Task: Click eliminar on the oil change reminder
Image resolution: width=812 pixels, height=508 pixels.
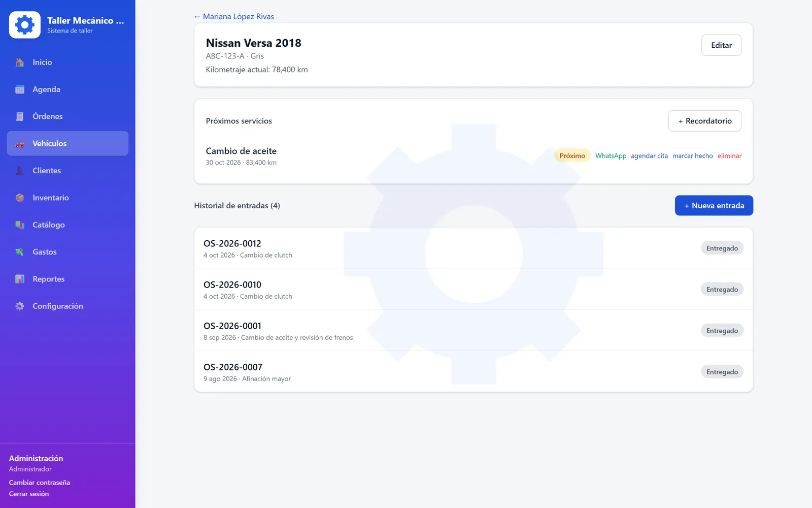Action: tap(729, 155)
